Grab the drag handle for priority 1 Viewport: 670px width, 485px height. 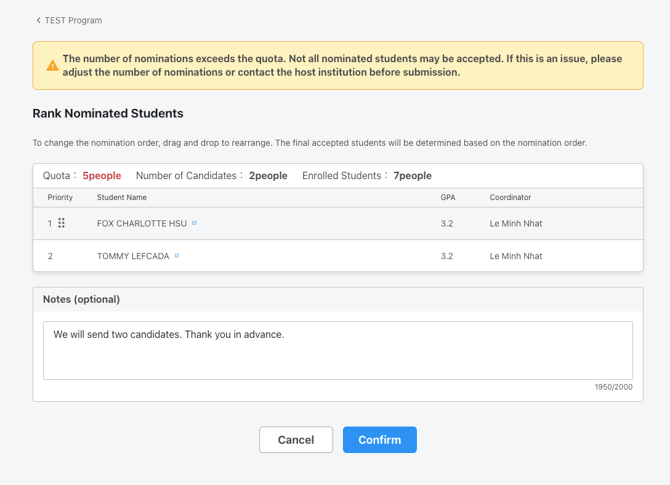[x=61, y=223]
